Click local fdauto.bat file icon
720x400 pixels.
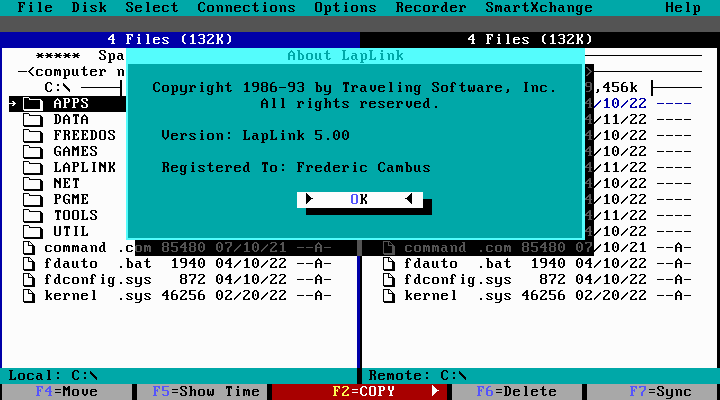coord(29,264)
